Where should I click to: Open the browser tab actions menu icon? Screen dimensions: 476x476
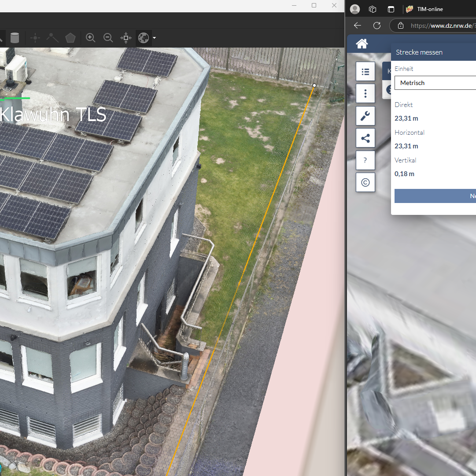tap(391, 9)
